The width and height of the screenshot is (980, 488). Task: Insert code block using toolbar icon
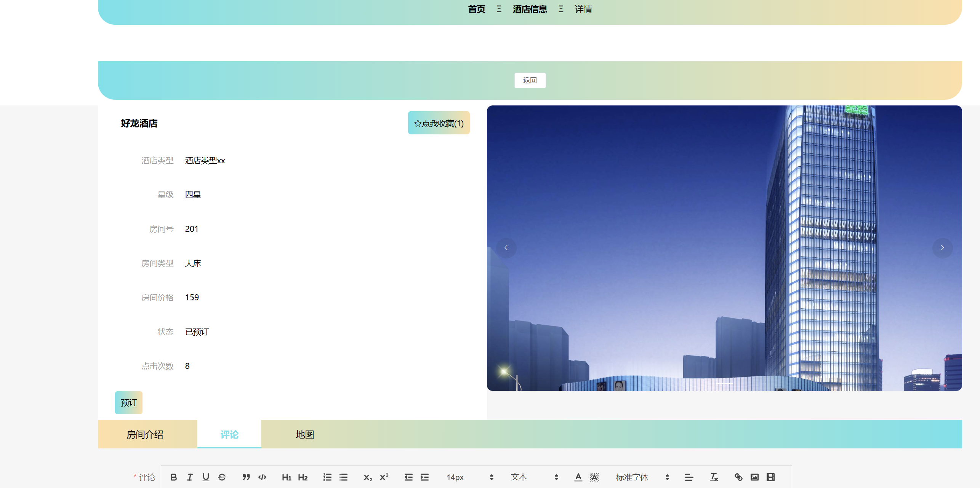tap(262, 477)
